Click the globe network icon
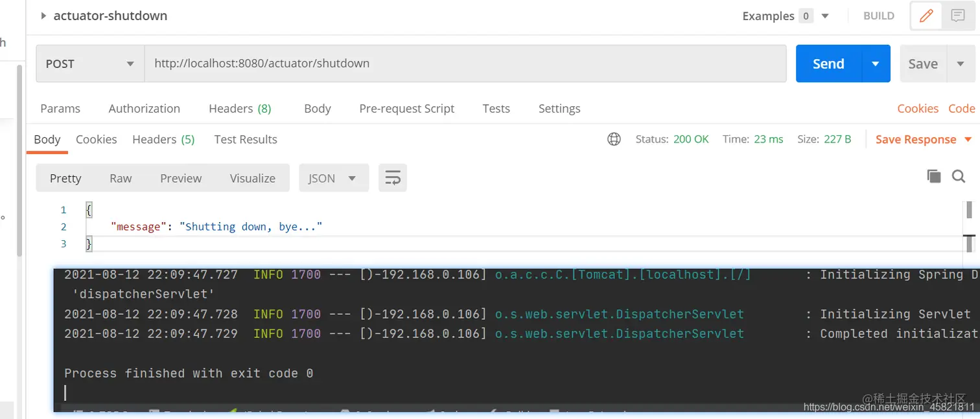This screenshot has width=980, height=419. [x=614, y=139]
